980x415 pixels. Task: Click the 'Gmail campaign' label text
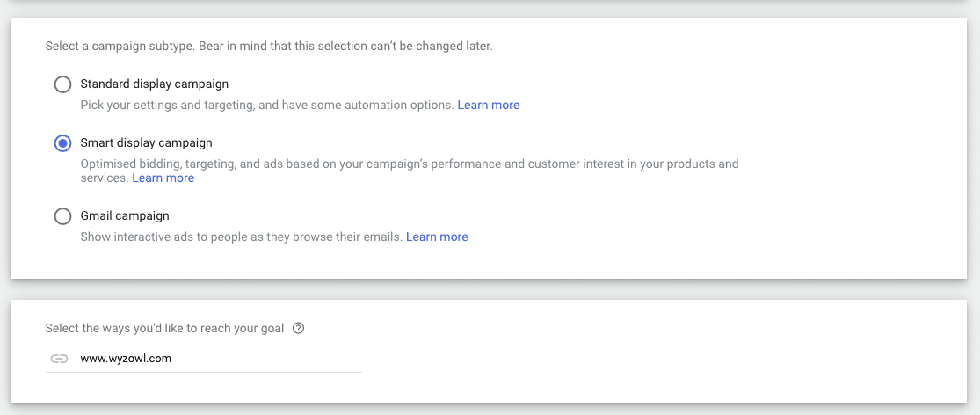(x=125, y=216)
